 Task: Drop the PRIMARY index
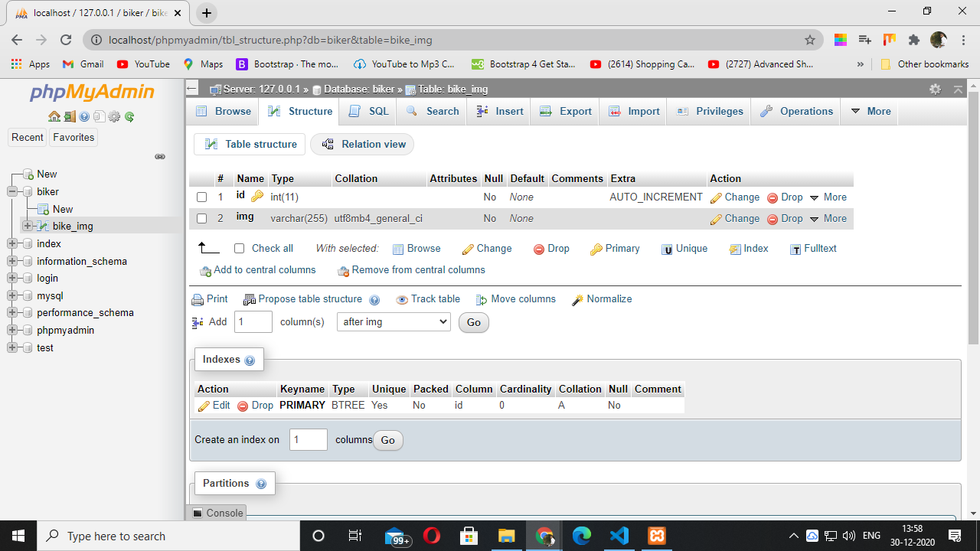tap(255, 406)
